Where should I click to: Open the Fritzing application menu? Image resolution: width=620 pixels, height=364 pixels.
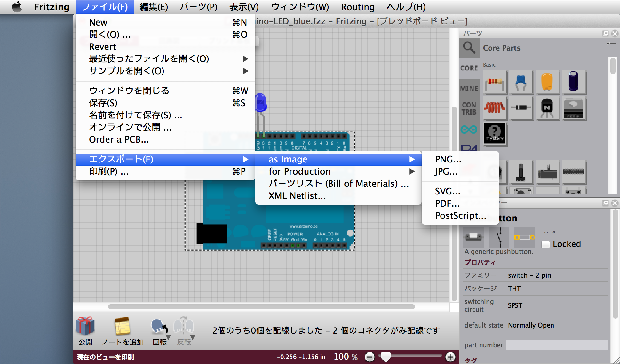[52, 7]
